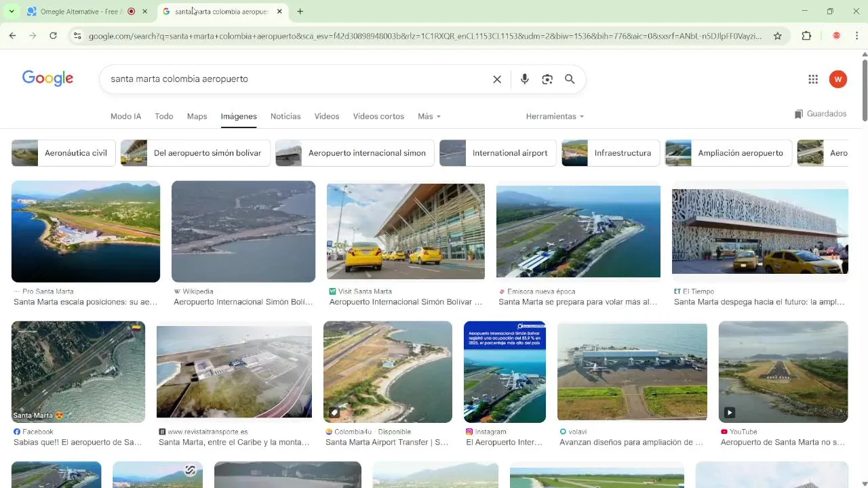Open the Google account avatar W
Viewport: 868px width, 488px height.
click(x=837, y=79)
